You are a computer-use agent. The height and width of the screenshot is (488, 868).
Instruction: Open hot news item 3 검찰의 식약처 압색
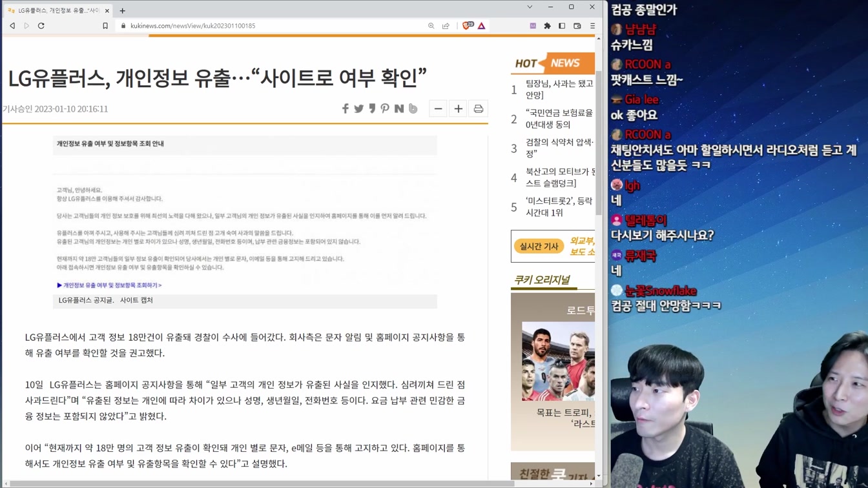(x=559, y=148)
